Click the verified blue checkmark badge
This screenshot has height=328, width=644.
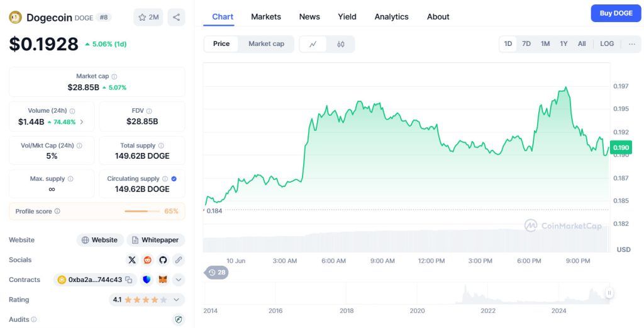(x=174, y=179)
